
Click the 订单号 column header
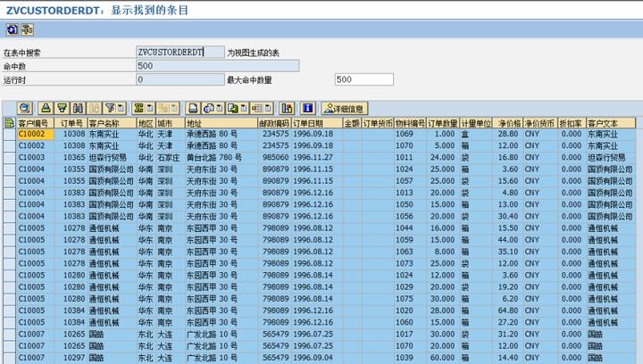tap(71, 123)
